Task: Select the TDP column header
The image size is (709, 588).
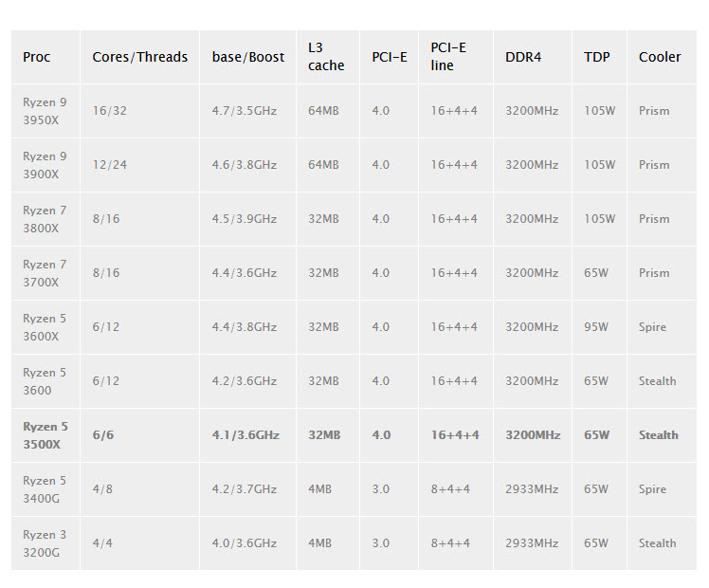Action: (597, 57)
